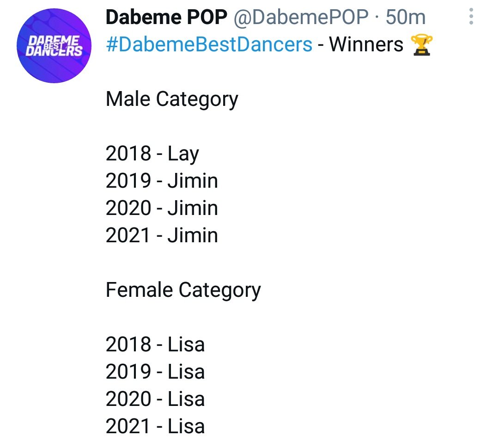Click the 2019 - Jimin line
This screenshot has width=499, height=448.
162,181
